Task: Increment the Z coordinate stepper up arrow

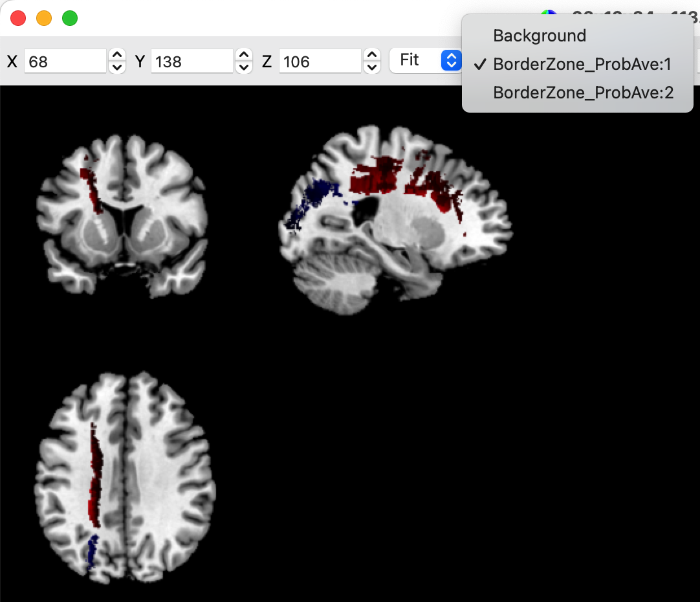Action: click(372, 56)
